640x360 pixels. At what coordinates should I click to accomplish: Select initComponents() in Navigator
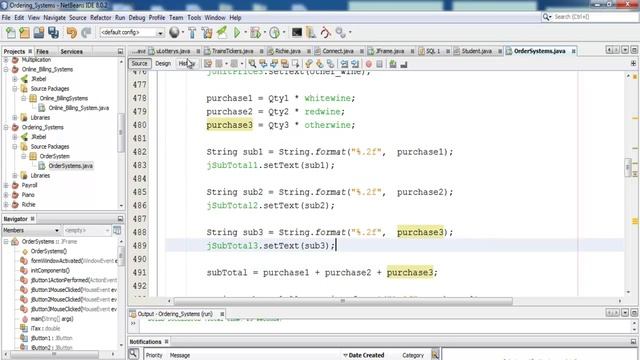[50, 270]
